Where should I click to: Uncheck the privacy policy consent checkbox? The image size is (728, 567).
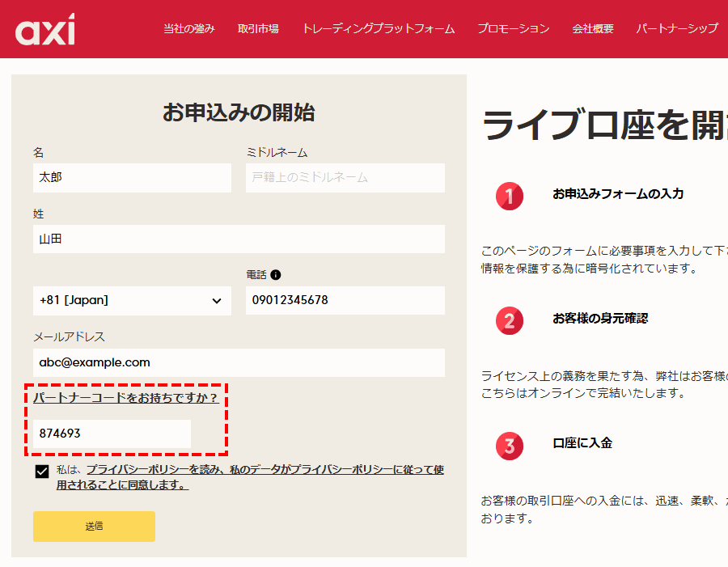click(42, 472)
